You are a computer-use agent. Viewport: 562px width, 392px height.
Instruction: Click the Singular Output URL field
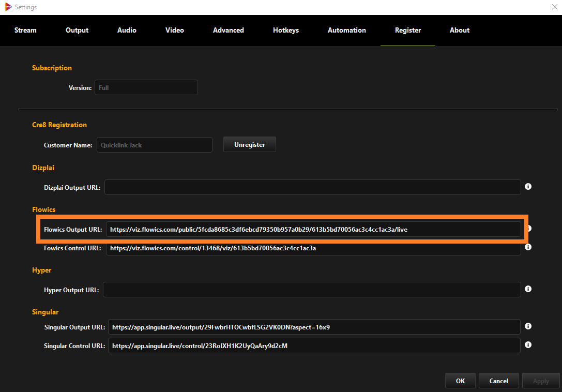[x=314, y=327]
